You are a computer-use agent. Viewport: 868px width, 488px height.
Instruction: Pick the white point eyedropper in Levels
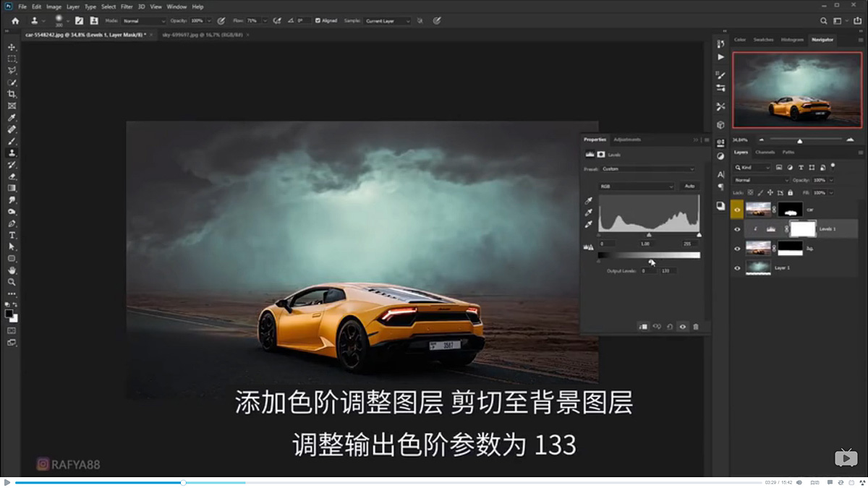pos(588,224)
